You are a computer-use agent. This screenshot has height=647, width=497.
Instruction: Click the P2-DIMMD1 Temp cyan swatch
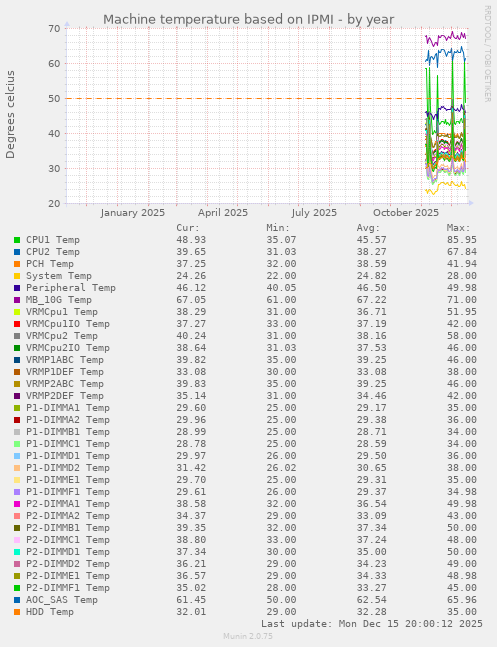tap(17, 552)
